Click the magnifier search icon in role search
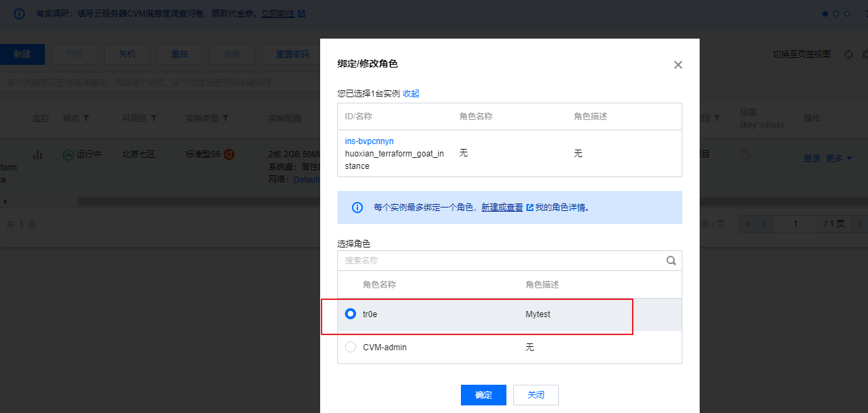868x413 pixels. (671, 261)
